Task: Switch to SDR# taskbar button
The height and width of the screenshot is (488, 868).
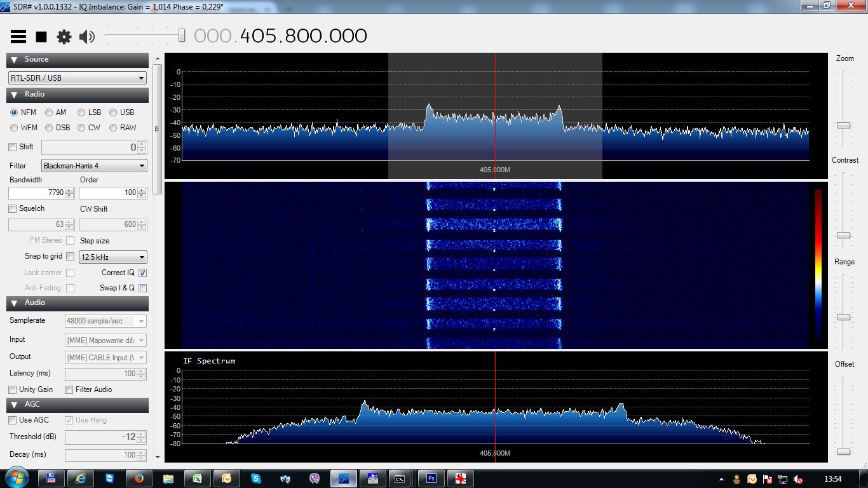Action: tap(344, 478)
